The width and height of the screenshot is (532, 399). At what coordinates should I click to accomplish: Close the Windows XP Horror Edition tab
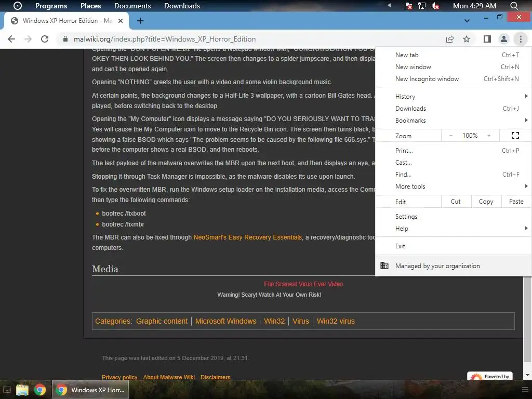121,21
